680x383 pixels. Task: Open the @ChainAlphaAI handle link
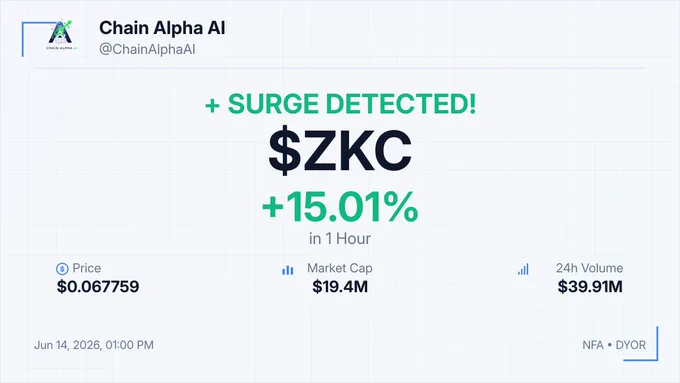click(147, 49)
